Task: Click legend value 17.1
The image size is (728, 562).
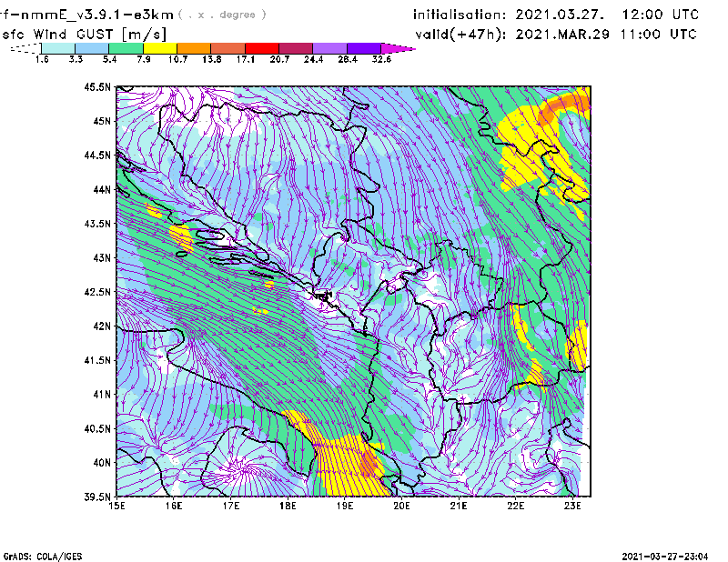Action: [x=246, y=59]
